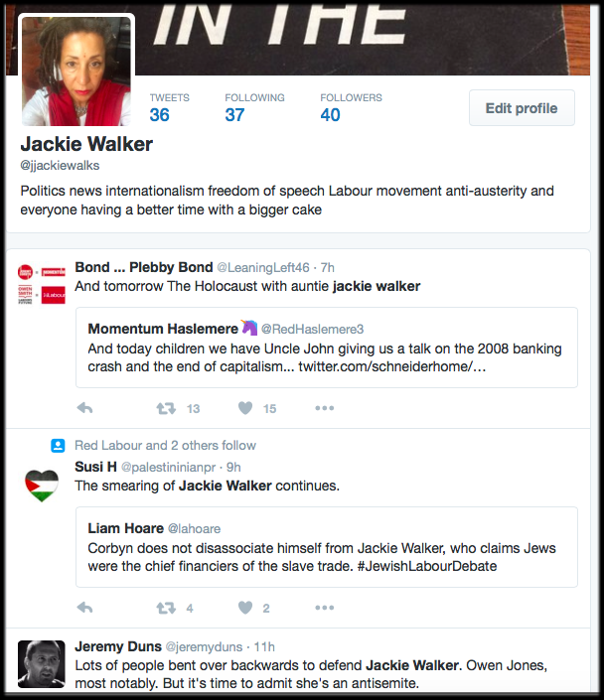View the Followers list

pos(351,107)
